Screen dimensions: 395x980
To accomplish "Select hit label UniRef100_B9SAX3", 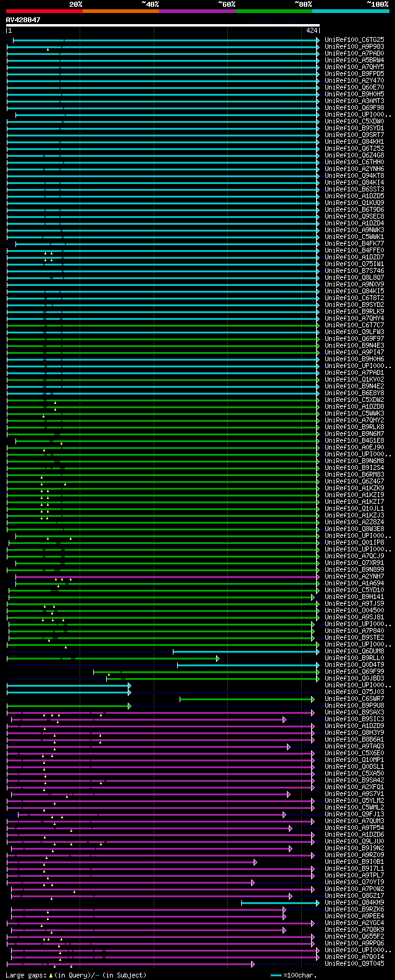I will [354, 712].
